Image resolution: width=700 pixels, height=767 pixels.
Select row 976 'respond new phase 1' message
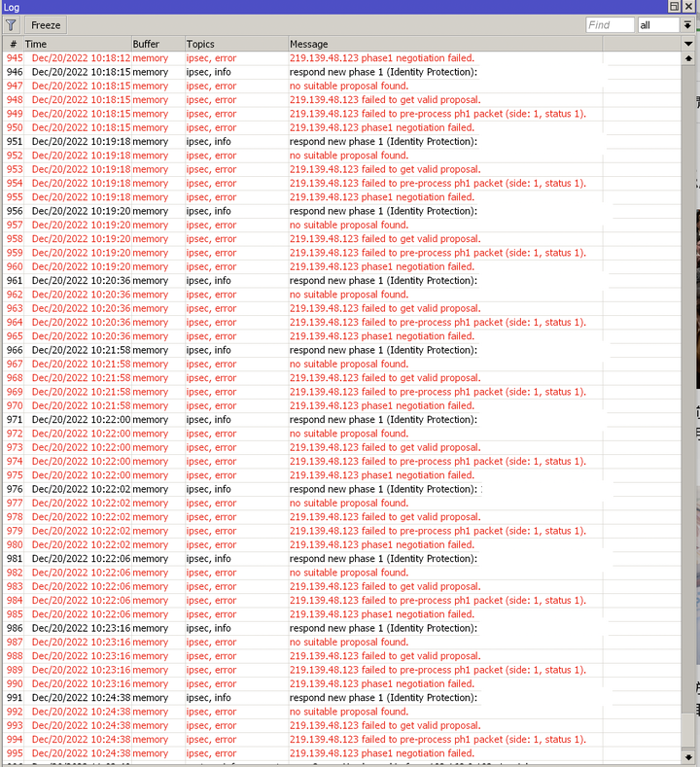click(383, 489)
